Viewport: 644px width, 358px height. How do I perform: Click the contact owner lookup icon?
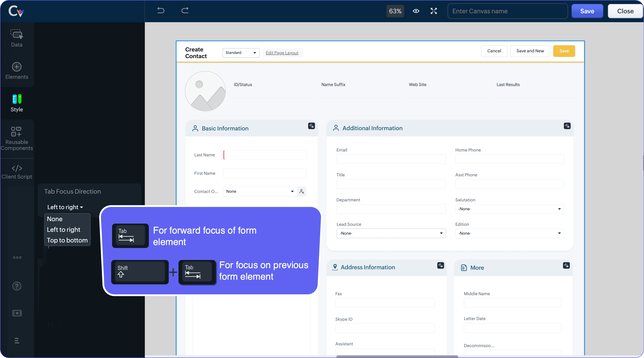[x=302, y=191]
